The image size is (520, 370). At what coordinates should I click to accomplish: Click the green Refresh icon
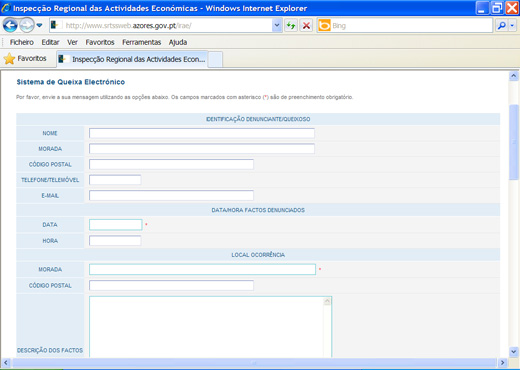click(291, 25)
